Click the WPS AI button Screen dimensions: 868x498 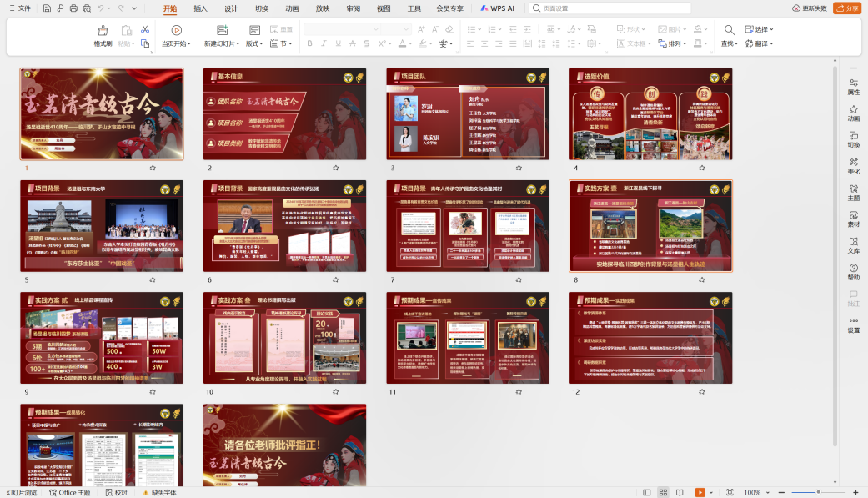coord(498,8)
